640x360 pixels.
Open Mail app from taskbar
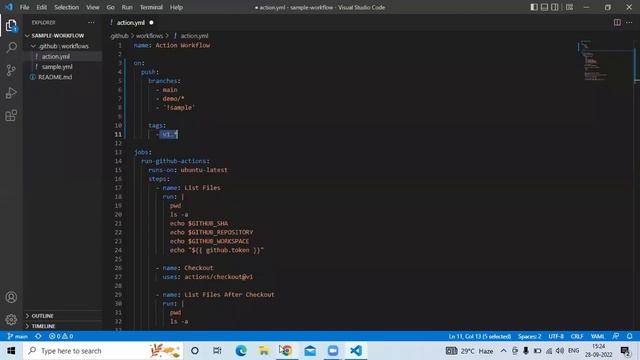[310, 351]
